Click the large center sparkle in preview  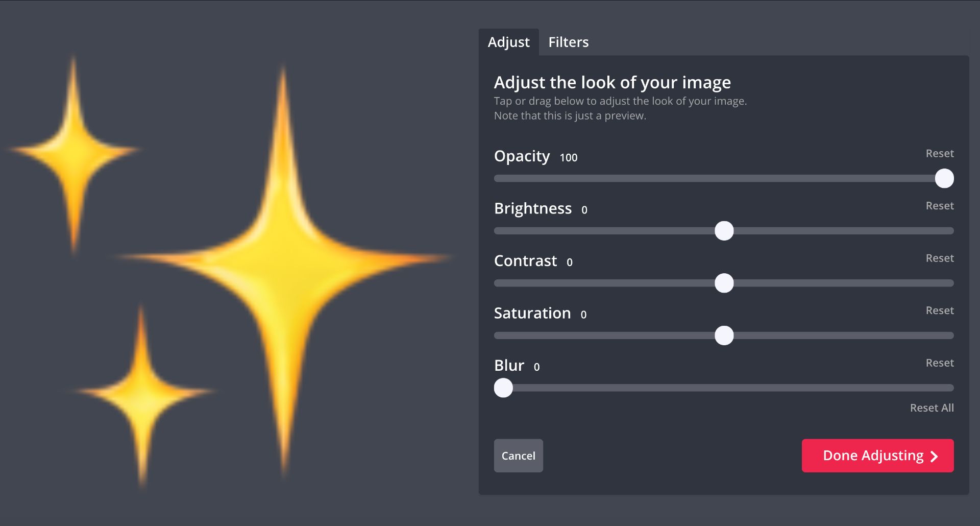[283, 260]
